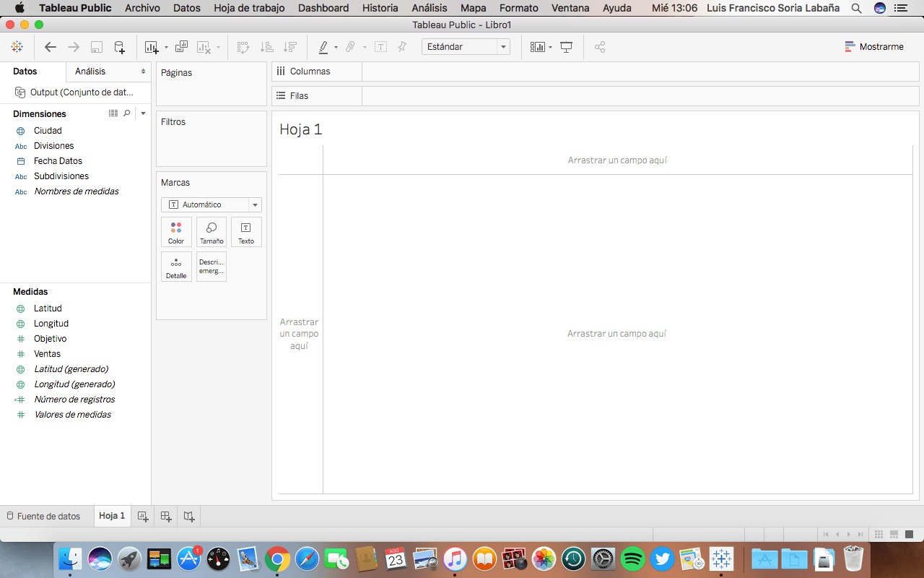Click the new worksheet icon in top toolbar
This screenshot has width=924, height=578.
[x=151, y=47]
